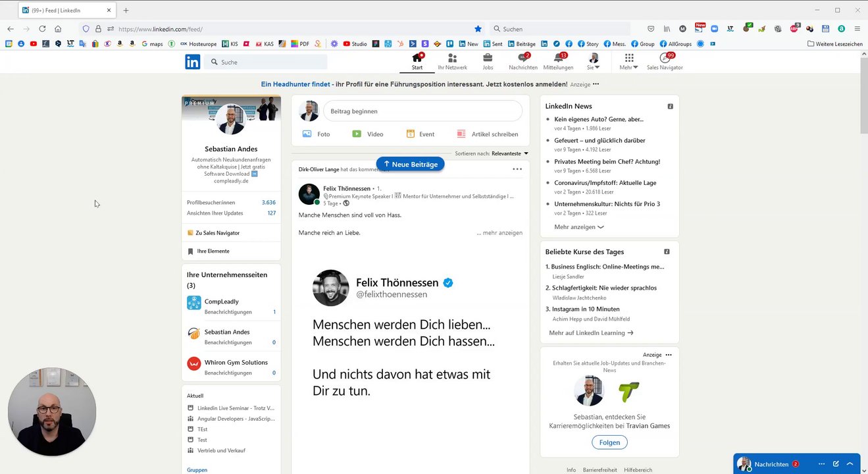Open Profilbesucher:innen count 3.636

tap(268, 202)
